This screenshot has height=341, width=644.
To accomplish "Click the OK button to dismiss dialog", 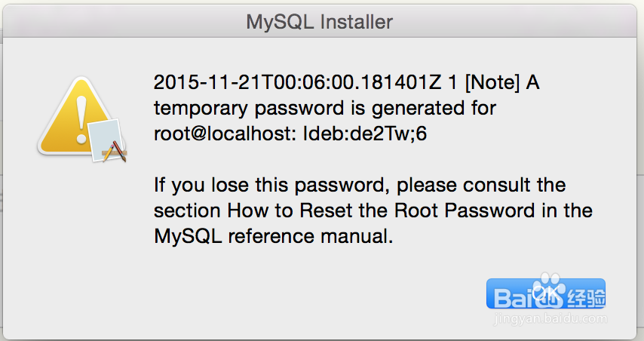I will coord(546,293).
